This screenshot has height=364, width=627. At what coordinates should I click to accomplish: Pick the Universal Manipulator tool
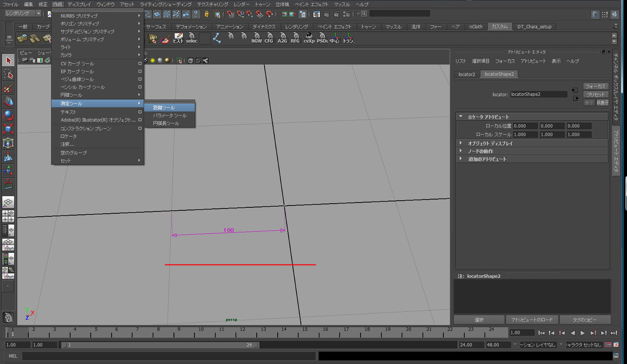pyautogui.click(x=8, y=143)
